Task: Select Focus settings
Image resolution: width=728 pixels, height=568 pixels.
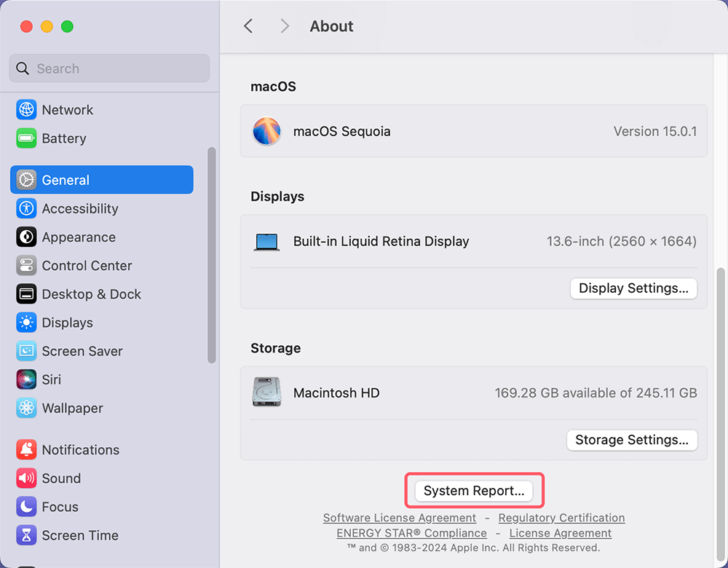Action: (57, 506)
